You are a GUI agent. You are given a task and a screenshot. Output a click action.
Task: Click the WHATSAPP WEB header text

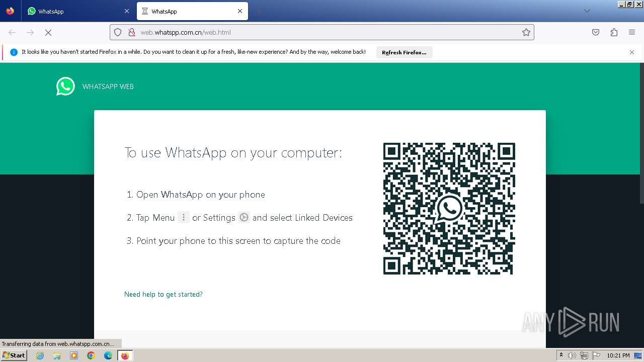coord(108,86)
